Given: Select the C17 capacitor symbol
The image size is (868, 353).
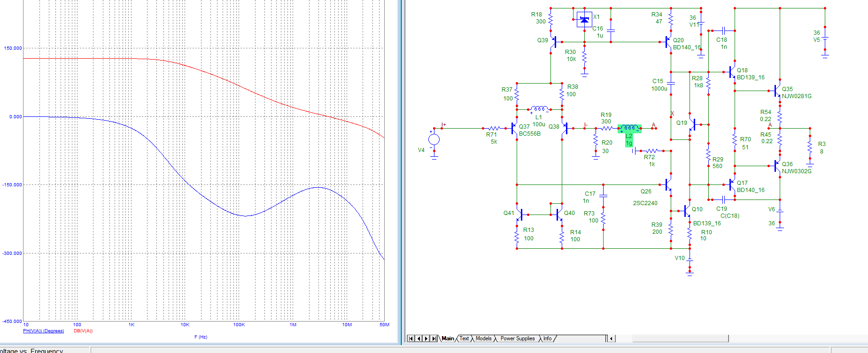Looking at the screenshot, I should click(604, 195).
